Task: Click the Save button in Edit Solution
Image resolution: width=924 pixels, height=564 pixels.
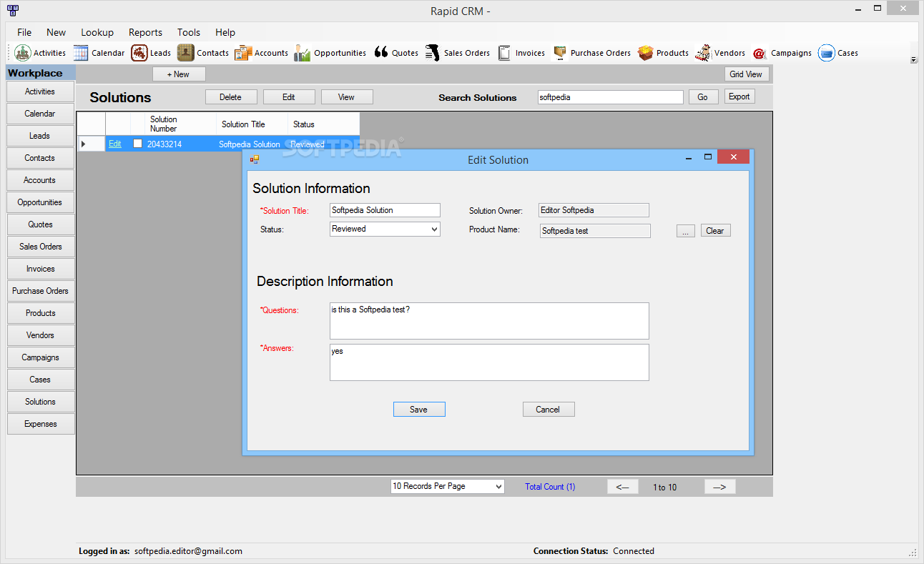Action: point(419,409)
